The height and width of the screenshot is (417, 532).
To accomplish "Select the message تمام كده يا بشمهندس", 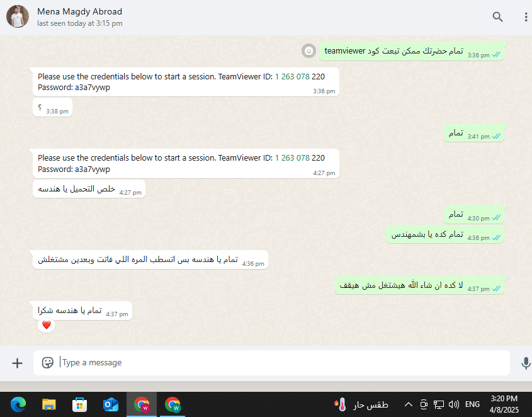I will [x=445, y=234].
